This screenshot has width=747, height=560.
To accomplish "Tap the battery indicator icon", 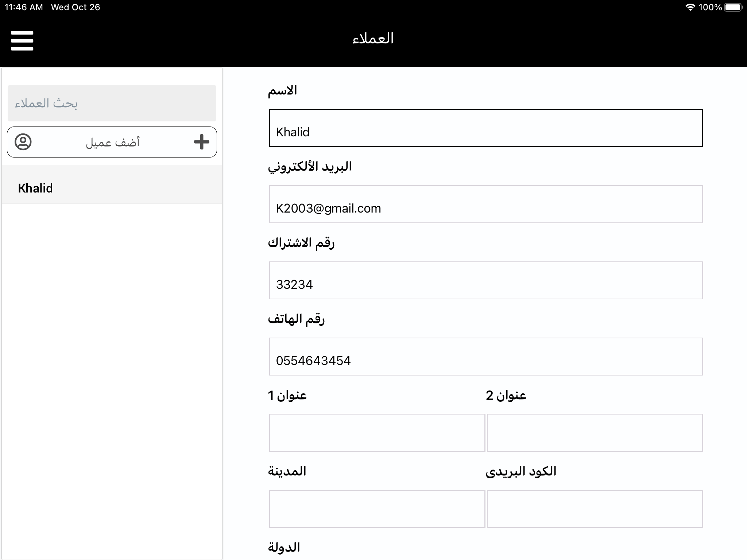I will click(733, 7).
